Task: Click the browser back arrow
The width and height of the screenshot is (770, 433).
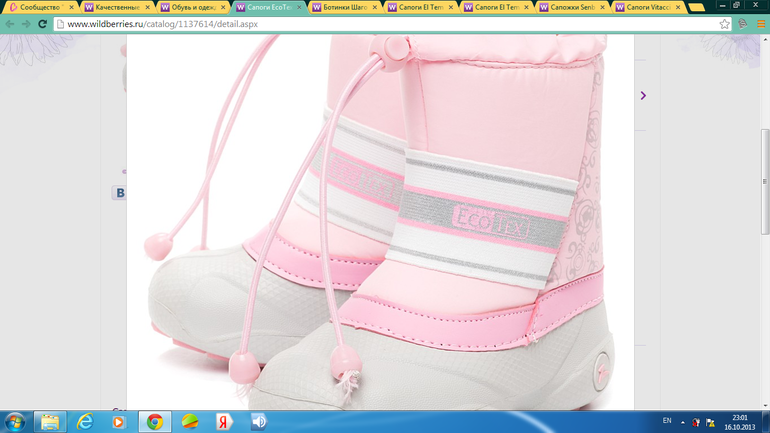Action: [10, 24]
